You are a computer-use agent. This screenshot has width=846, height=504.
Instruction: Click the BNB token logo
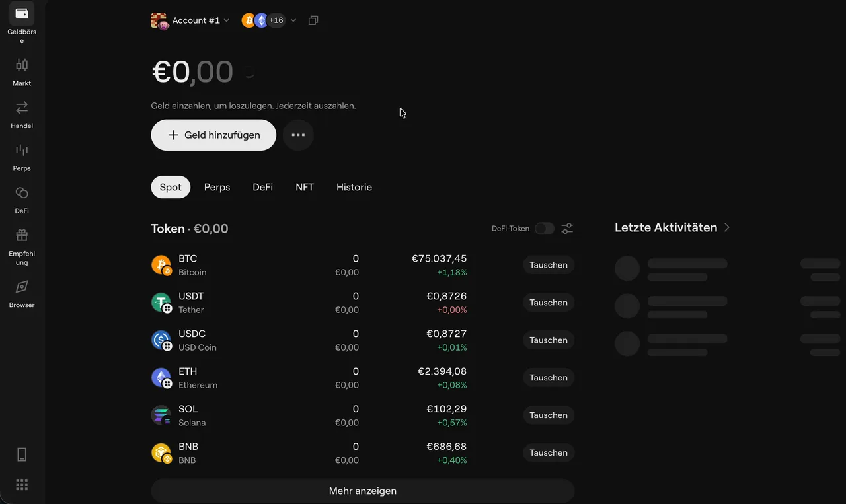coord(161,453)
